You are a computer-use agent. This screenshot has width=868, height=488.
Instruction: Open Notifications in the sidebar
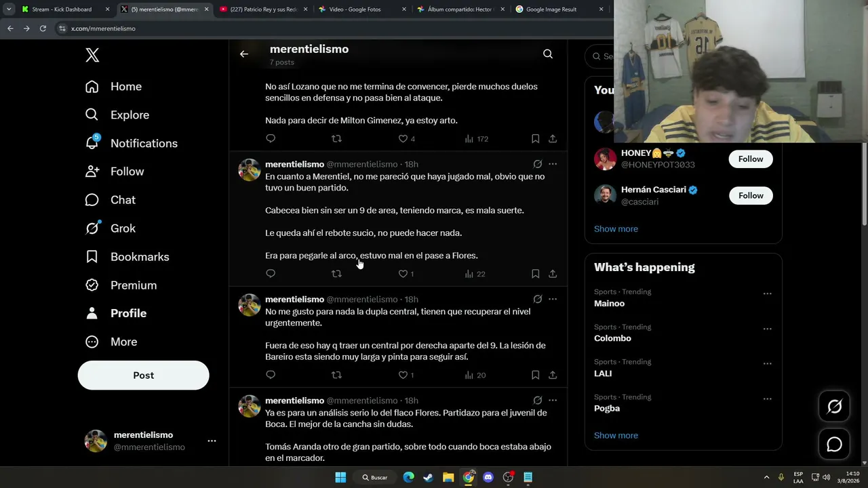[x=131, y=144]
